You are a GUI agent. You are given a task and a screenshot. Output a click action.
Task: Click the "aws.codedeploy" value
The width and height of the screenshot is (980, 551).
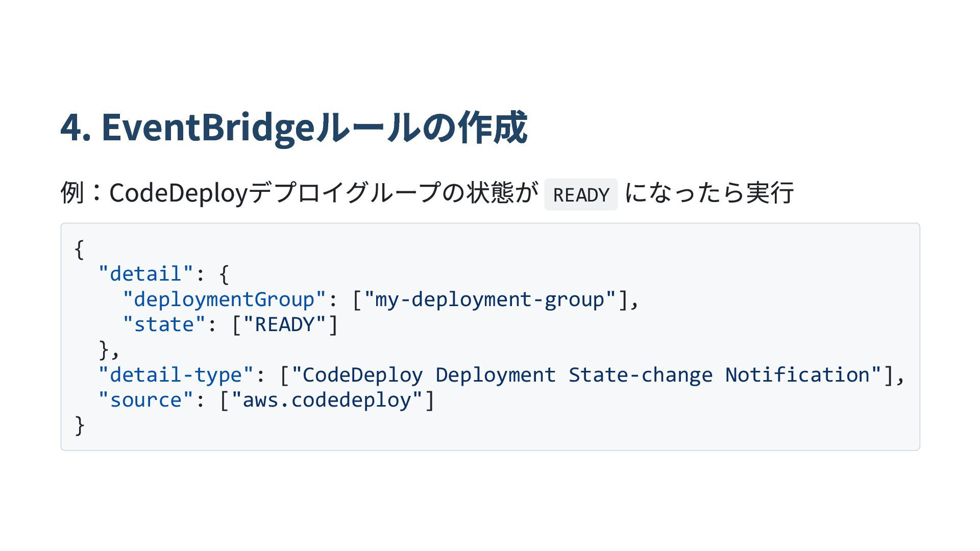[327, 400]
